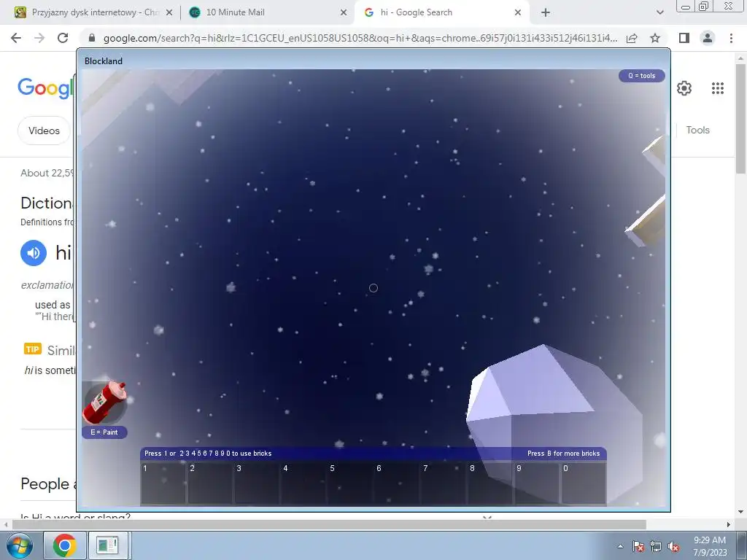Open Google search settings gear
This screenshot has height=560, width=747.
(x=684, y=88)
